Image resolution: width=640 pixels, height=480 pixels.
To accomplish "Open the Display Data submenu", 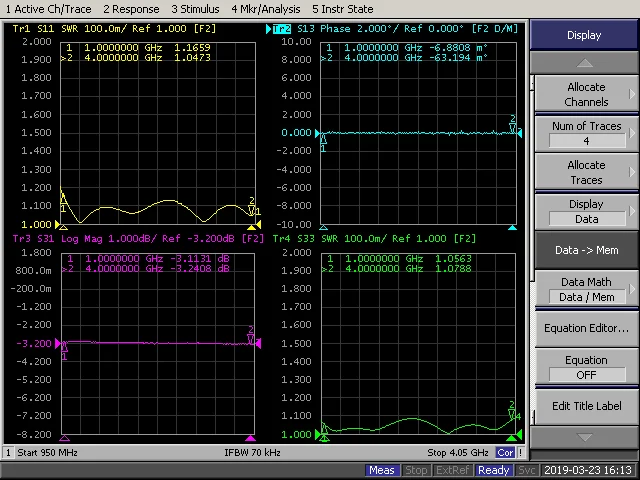I will click(585, 211).
